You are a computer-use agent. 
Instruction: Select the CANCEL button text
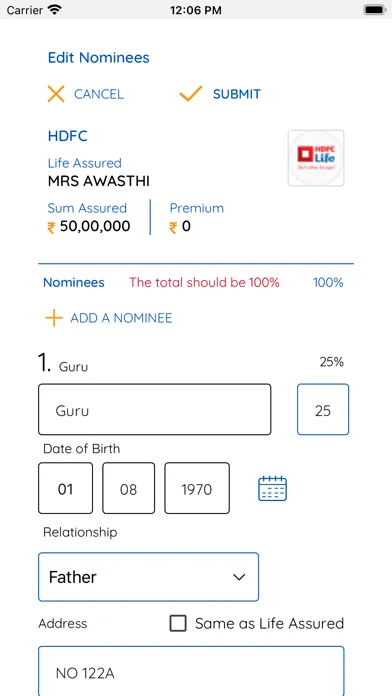(99, 94)
